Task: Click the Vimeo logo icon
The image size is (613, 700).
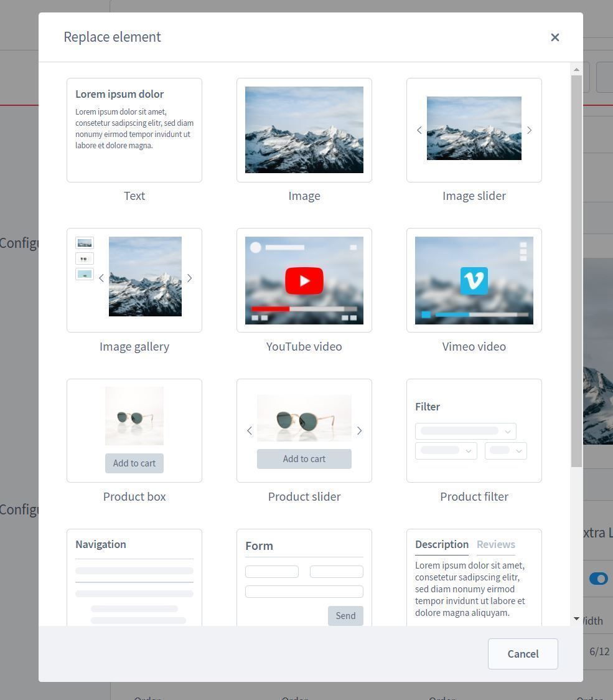Action: (474, 281)
